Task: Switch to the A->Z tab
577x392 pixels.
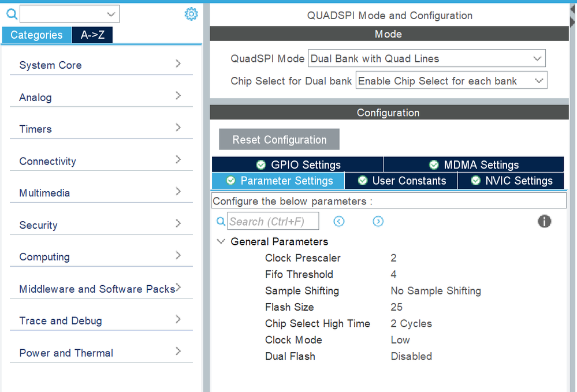Action: (x=92, y=35)
